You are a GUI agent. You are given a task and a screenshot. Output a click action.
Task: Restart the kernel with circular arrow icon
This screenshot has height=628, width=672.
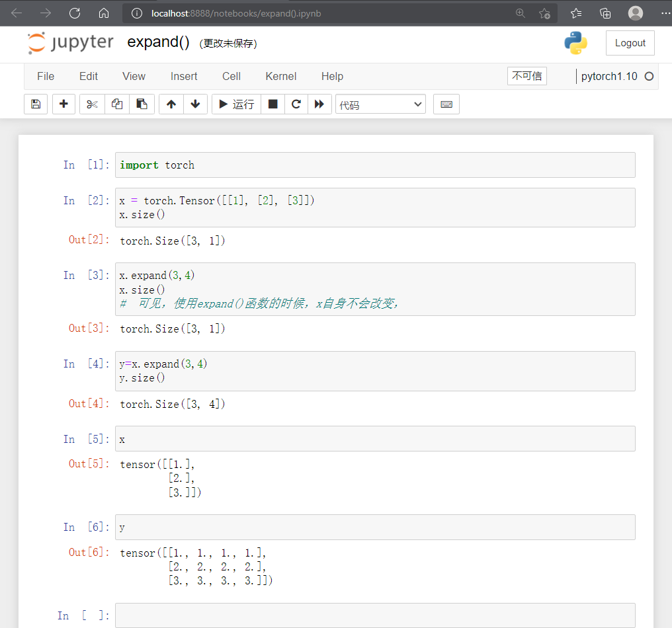click(x=296, y=104)
